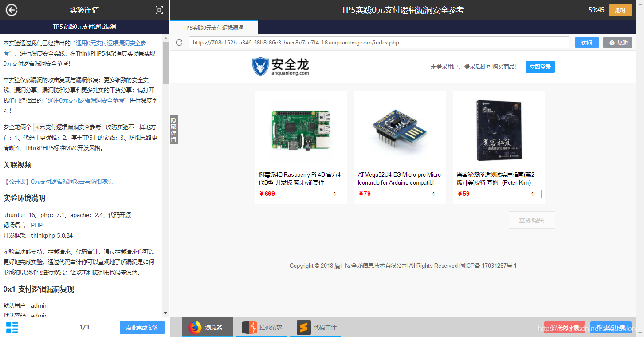This screenshot has height=337, width=644.
Task: Focus the URL address input field
Action: (379, 43)
